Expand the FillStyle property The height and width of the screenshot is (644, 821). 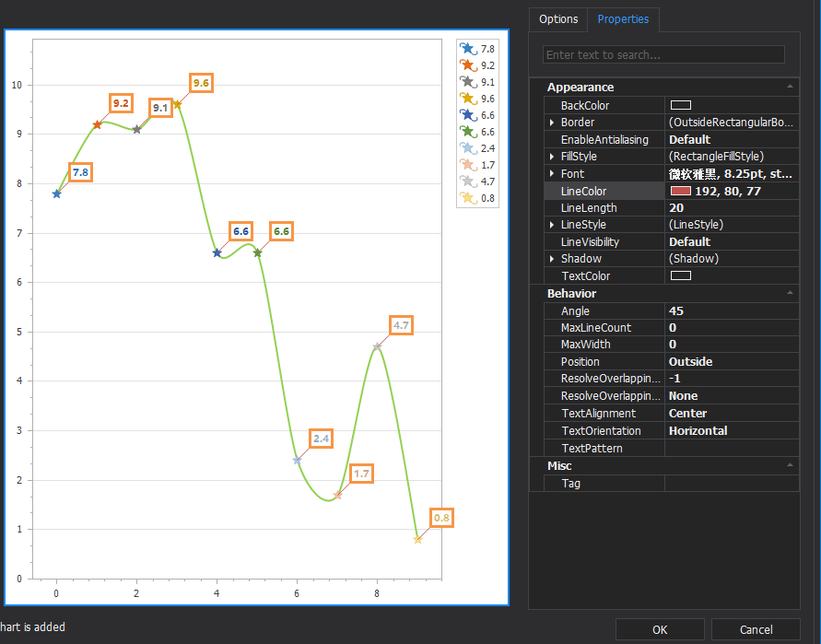click(552, 157)
